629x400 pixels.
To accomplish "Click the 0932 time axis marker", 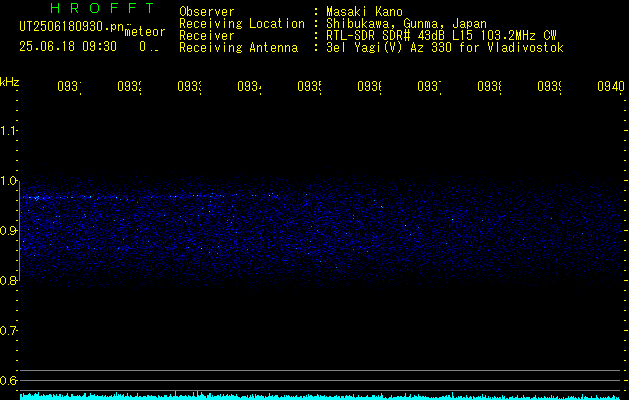I will coord(130,86).
